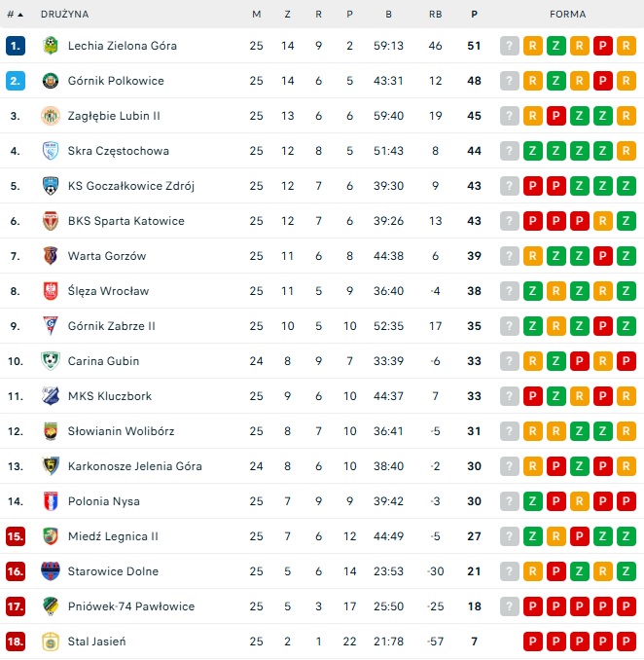Click the blue position 1 badge
The image size is (644, 660).
coord(15,46)
